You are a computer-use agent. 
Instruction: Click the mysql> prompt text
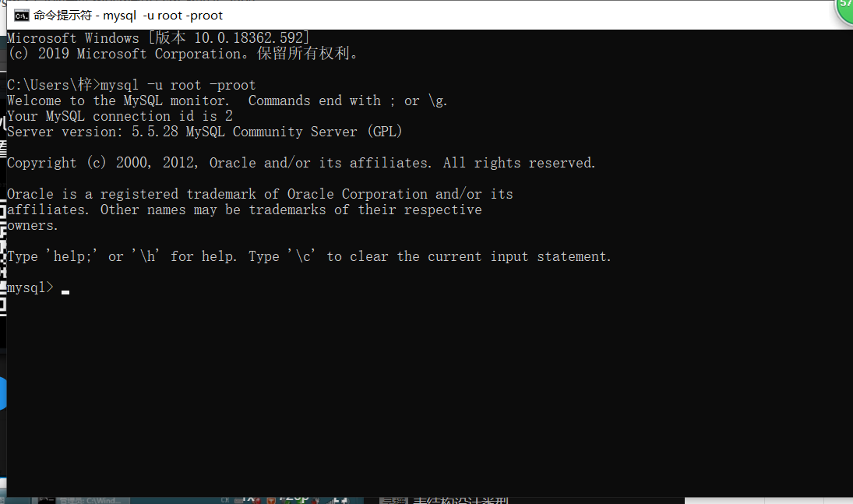tap(30, 288)
